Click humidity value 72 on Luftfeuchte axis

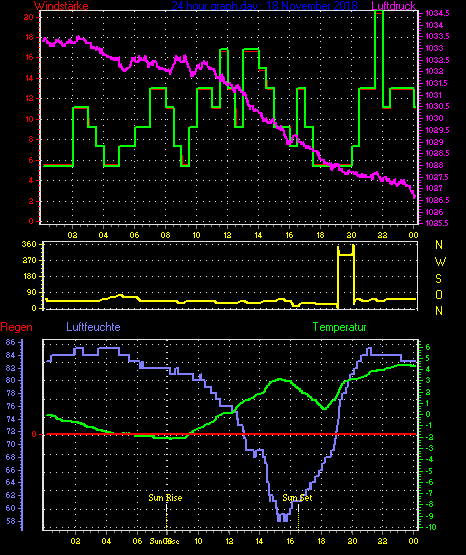tap(11, 431)
